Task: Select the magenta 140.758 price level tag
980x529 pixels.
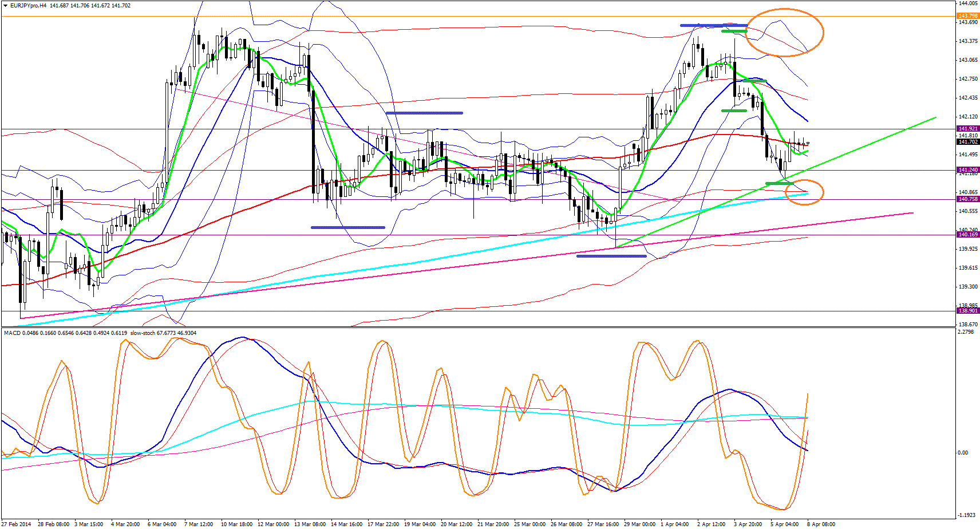Action: coord(967,199)
